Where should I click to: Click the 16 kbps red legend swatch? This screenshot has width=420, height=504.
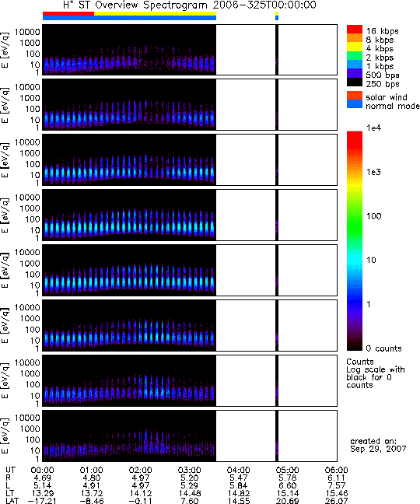pos(355,30)
